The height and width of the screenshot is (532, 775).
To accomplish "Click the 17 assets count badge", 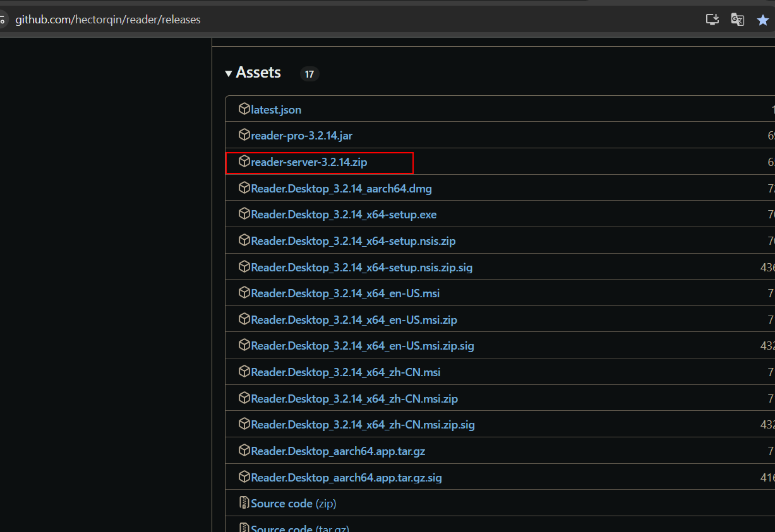I will tap(309, 74).
